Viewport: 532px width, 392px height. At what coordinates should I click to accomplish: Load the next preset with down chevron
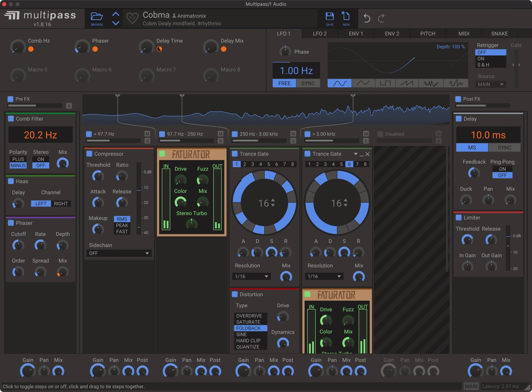[115, 23]
